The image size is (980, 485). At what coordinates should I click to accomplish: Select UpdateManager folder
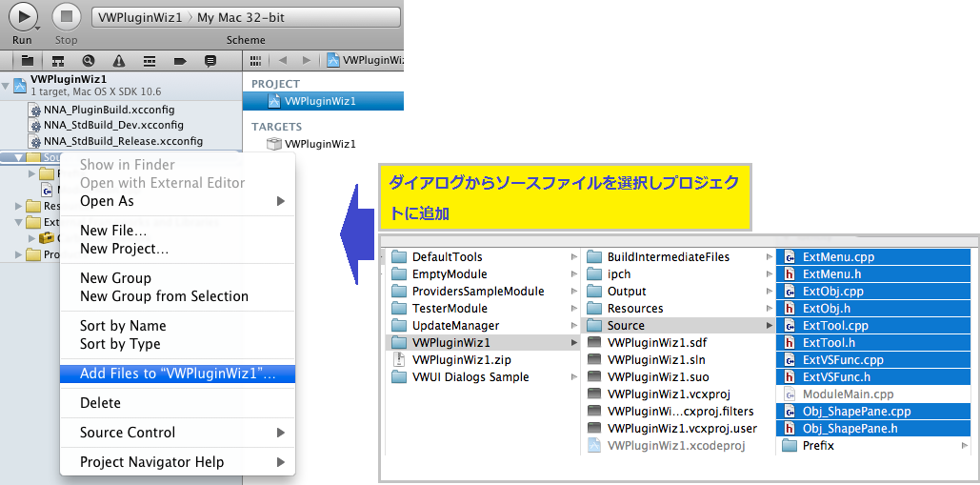pyautogui.click(x=484, y=326)
